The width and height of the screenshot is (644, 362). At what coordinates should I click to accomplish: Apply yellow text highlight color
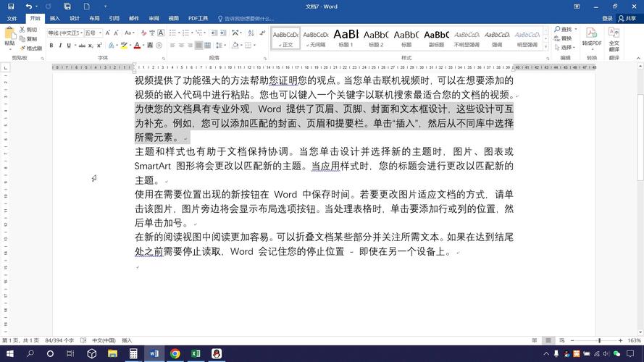coord(125,46)
